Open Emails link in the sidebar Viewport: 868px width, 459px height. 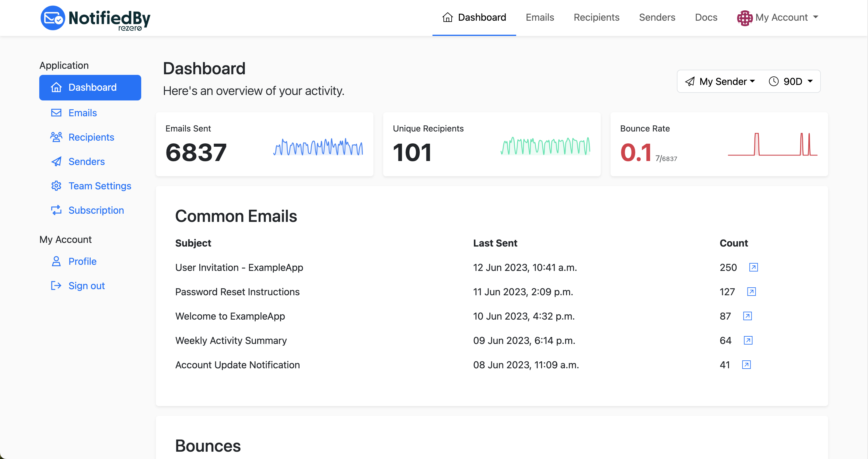(82, 113)
